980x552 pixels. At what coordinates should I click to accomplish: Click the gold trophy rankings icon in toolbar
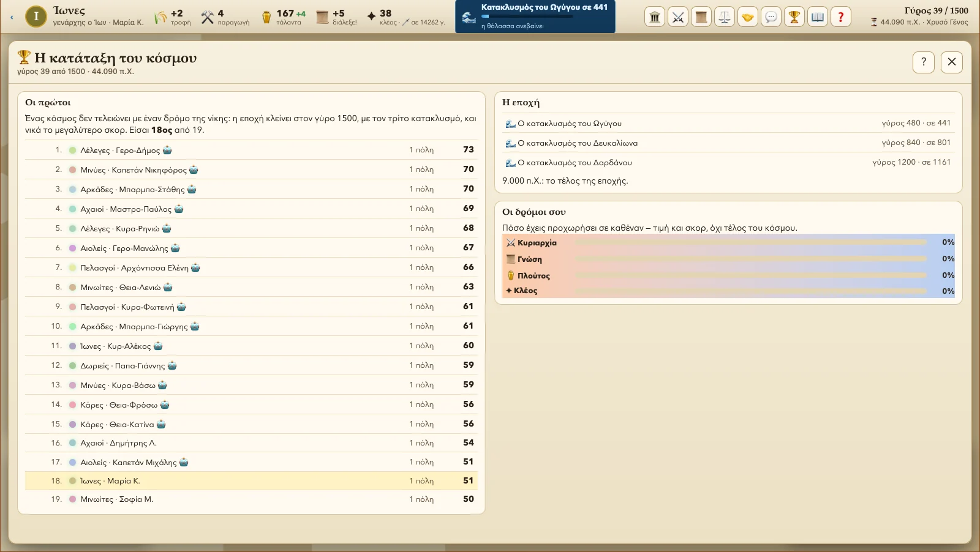click(794, 17)
